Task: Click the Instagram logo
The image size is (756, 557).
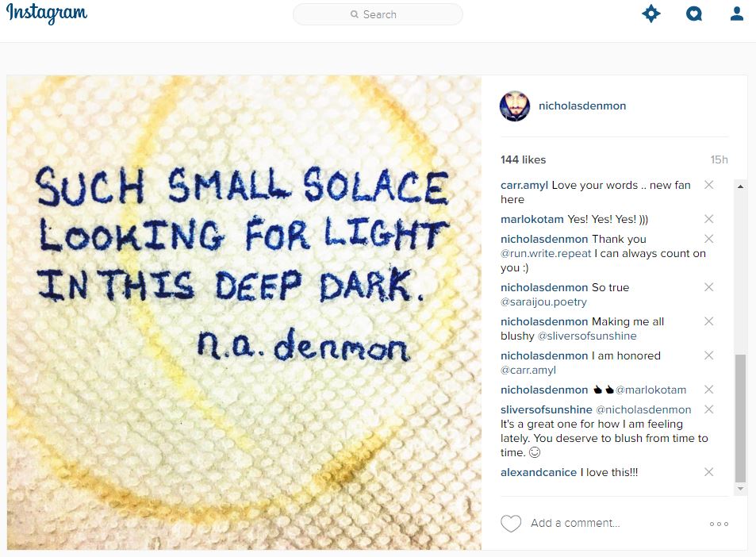Action: (47, 13)
